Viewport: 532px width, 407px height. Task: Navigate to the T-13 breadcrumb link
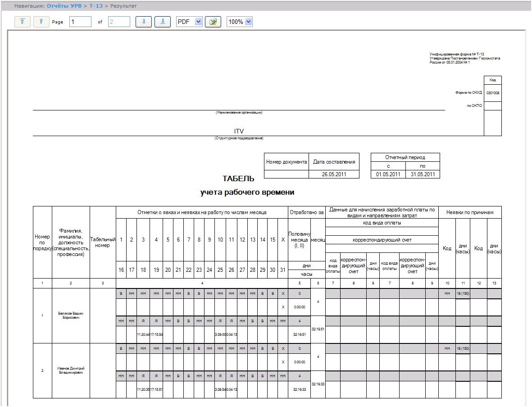pos(95,6)
